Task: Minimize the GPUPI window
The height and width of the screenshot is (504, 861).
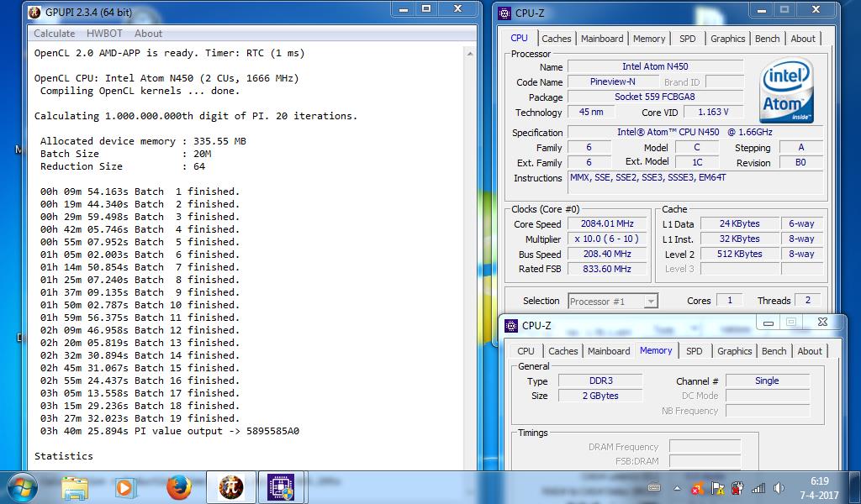Action: pyautogui.click(x=404, y=9)
